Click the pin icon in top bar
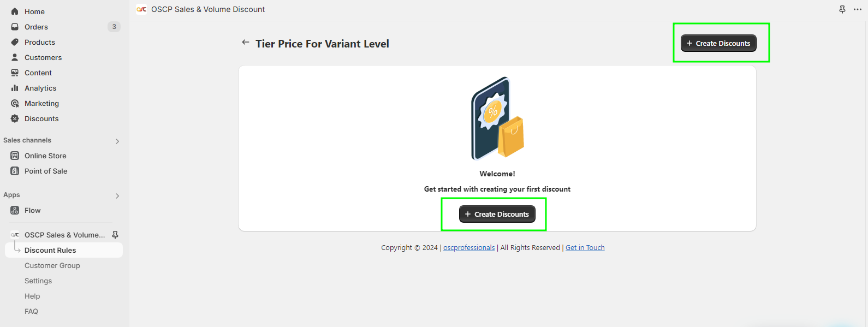The height and width of the screenshot is (327, 868). (x=842, y=9)
